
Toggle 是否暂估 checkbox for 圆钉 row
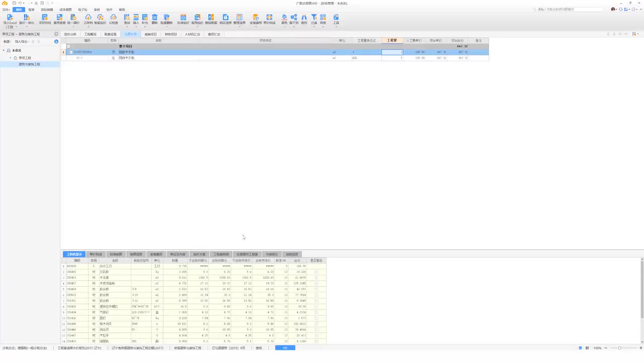click(x=316, y=318)
